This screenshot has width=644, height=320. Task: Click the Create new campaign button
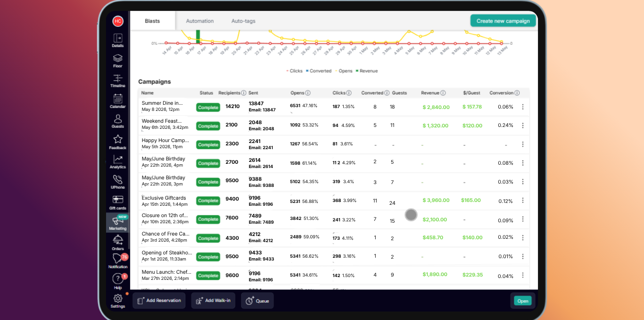click(503, 21)
